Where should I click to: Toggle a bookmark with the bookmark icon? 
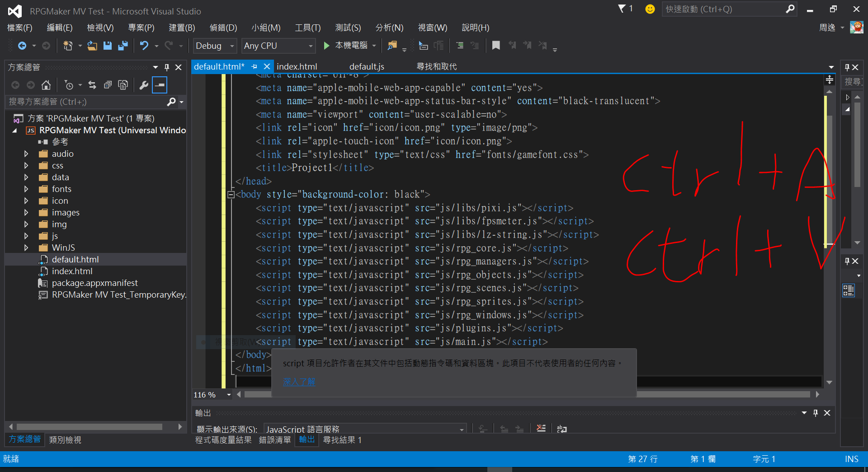click(496, 46)
